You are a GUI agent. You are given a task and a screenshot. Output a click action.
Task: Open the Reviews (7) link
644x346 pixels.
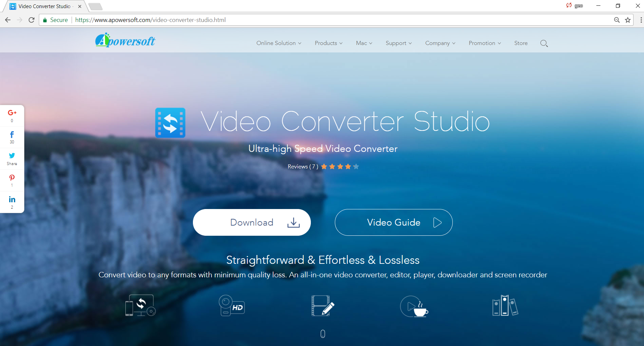[303, 166]
